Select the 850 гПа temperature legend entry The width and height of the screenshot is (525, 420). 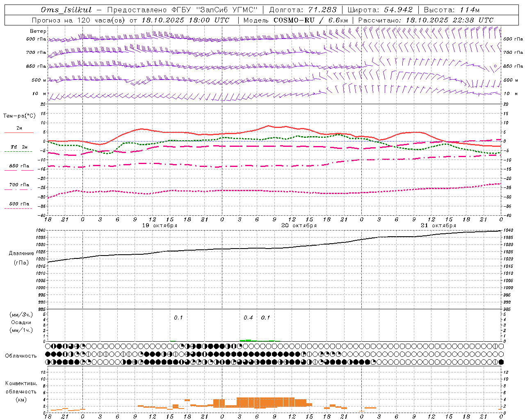pyautogui.click(x=19, y=166)
